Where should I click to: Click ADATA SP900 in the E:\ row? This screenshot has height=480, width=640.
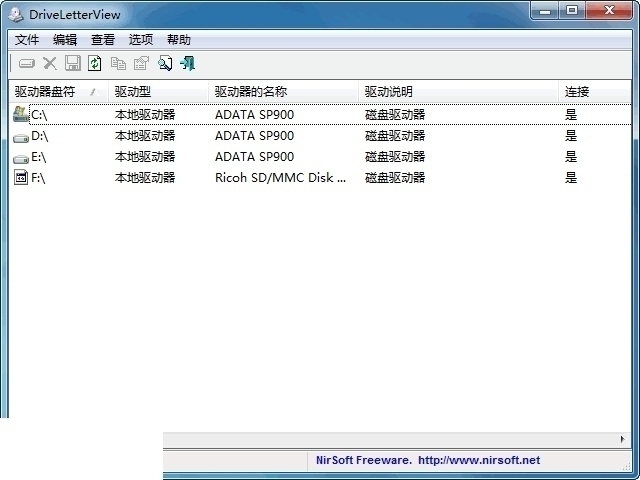(254, 157)
